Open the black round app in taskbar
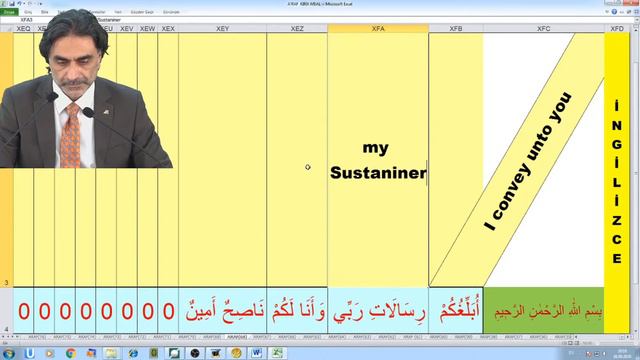This screenshot has width=640, height=360. 195,353
